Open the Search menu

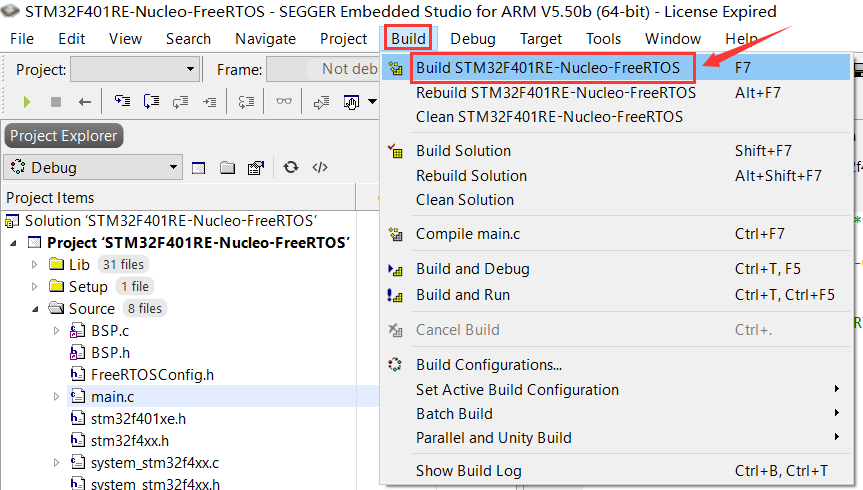(x=188, y=39)
